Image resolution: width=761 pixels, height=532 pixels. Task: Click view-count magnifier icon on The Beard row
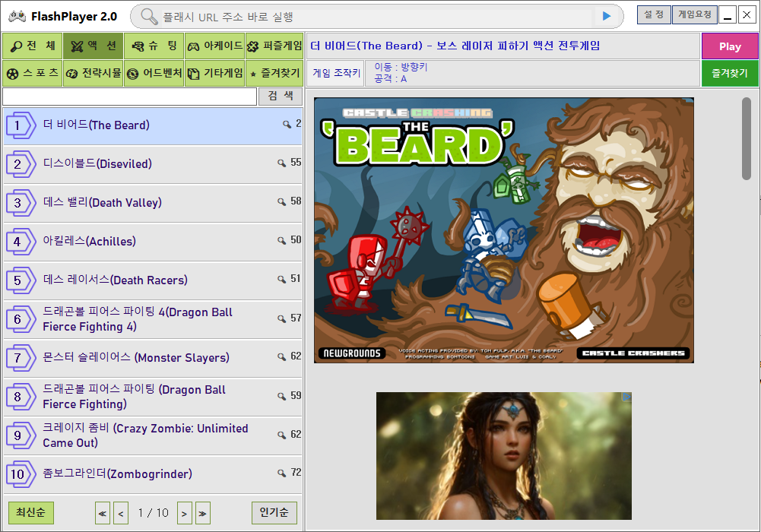pyautogui.click(x=287, y=125)
